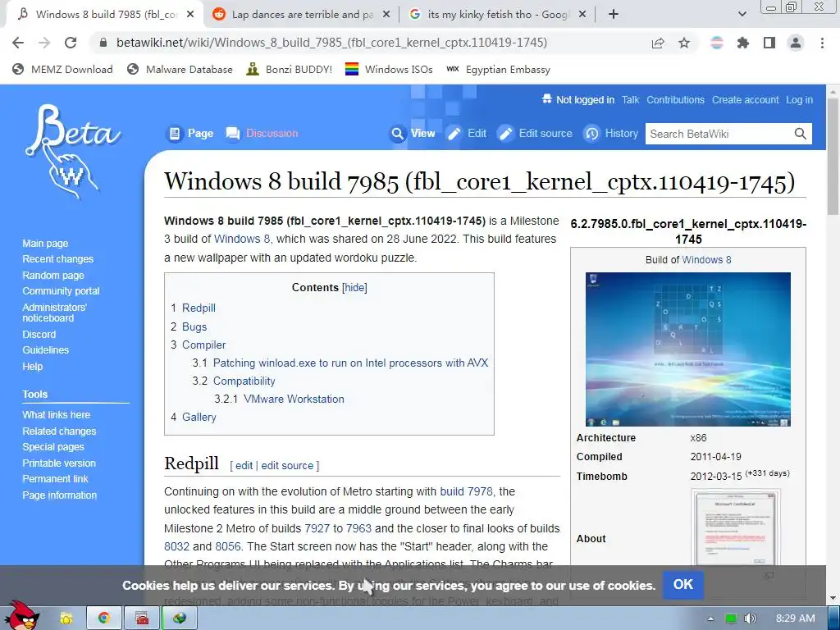The image size is (840, 630).
Task: Close the Lap dances Reddit tab
Action: click(x=386, y=15)
